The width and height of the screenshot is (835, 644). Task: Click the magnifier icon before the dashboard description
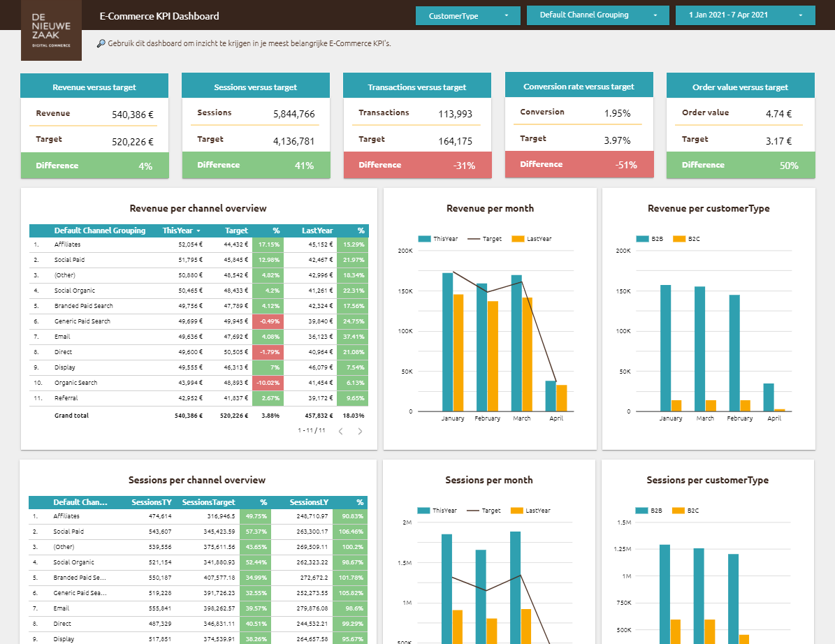101,43
